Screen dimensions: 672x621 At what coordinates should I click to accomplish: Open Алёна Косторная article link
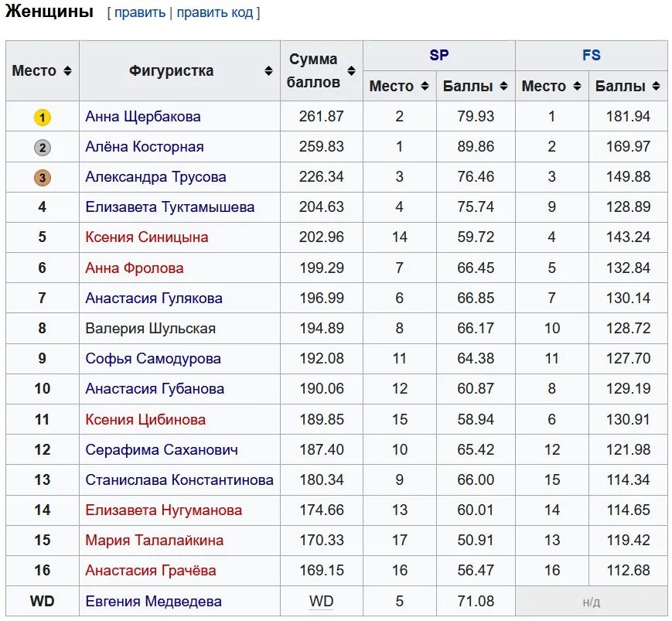(x=145, y=147)
